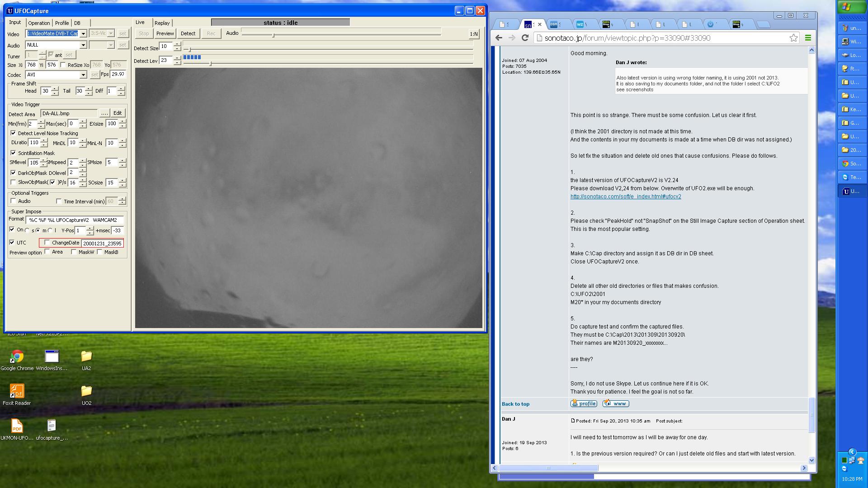The image size is (868, 488).
Task: Open Foxit Reader desktop icon
Action: coord(17,392)
